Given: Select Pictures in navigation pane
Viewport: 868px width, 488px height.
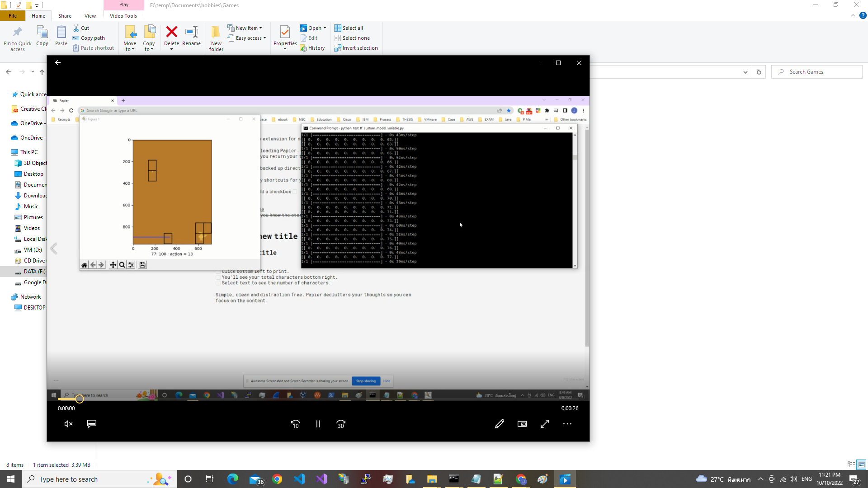Looking at the screenshot, I should (x=33, y=217).
